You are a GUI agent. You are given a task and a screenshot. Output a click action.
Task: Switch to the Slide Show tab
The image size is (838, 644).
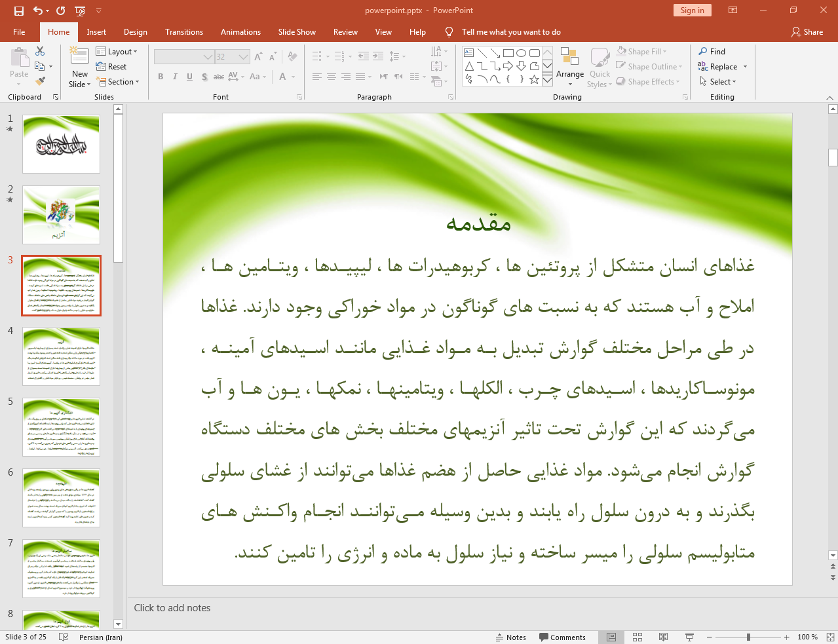click(297, 31)
